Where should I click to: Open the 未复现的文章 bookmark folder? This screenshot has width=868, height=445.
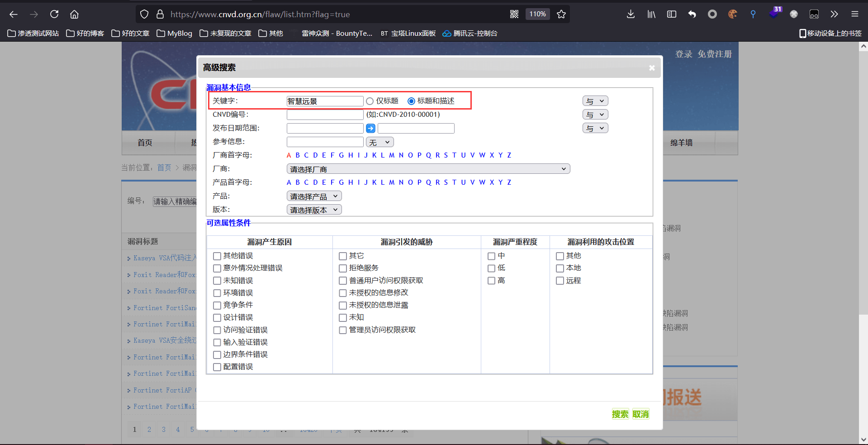[225, 33]
